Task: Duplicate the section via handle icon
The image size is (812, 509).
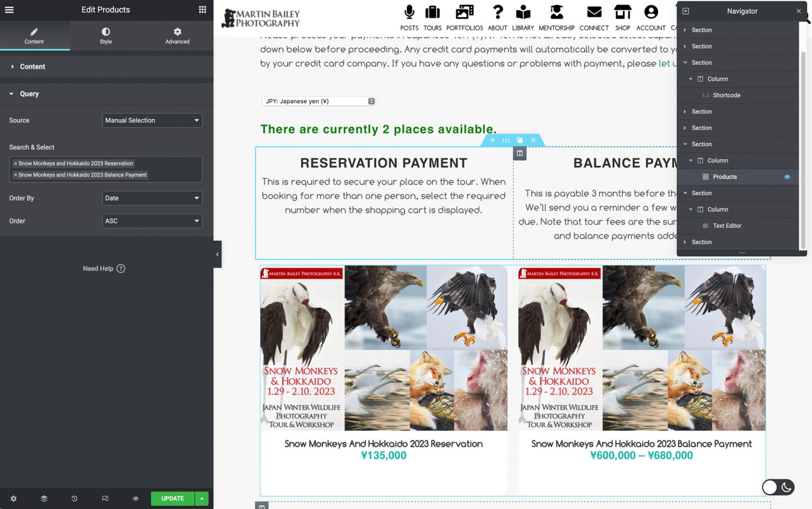Action: click(x=519, y=140)
